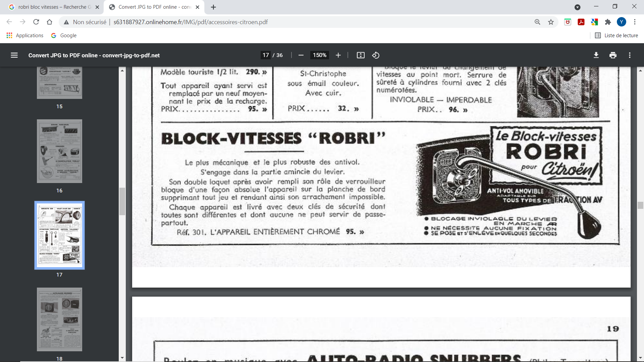Open tab search dropdown arrow
644x362 pixels.
click(577, 7)
